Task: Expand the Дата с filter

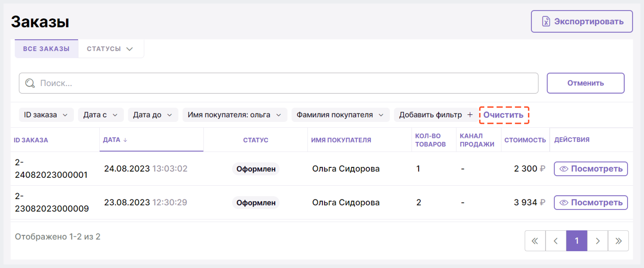Action: tap(101, 115)
